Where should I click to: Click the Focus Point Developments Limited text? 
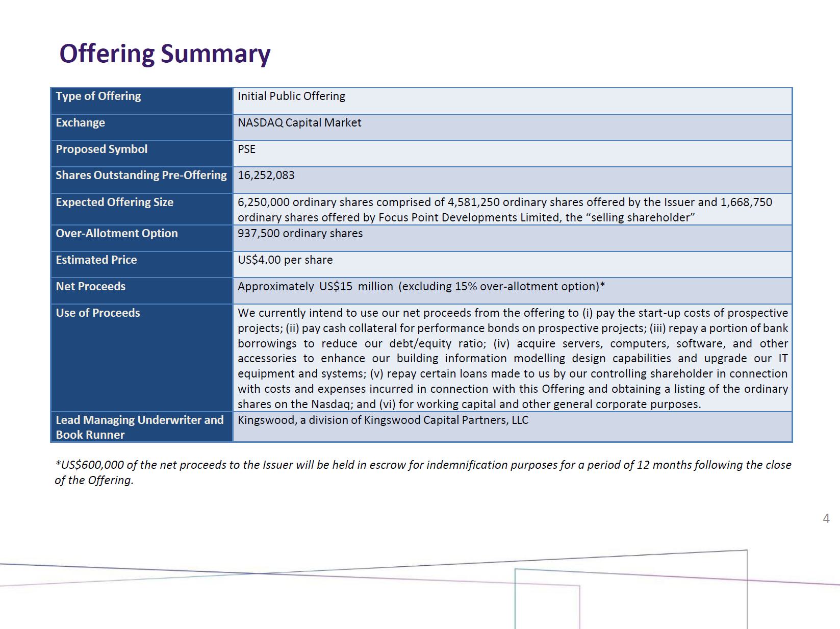(x=470, y=218)
